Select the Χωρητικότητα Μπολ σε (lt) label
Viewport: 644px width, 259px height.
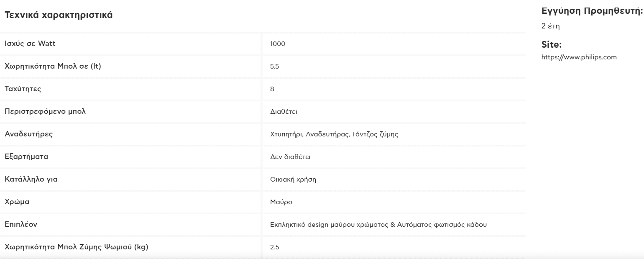(53, 66)
